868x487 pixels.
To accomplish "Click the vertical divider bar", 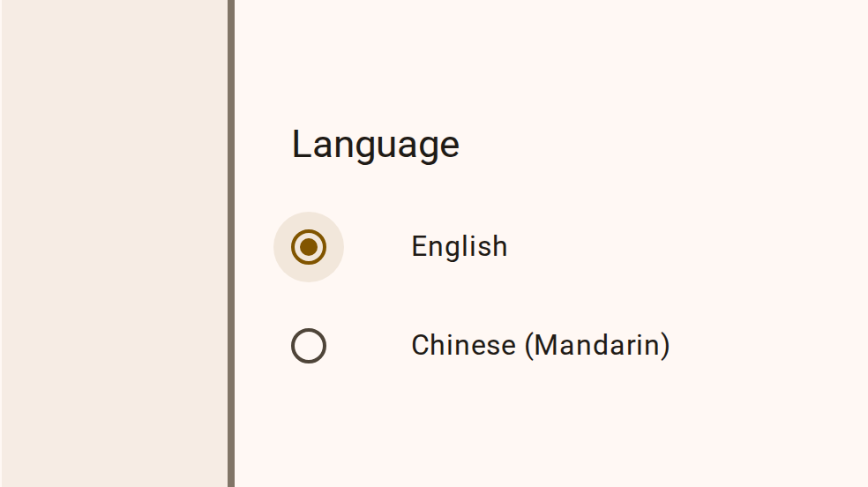I will [231, 243].
